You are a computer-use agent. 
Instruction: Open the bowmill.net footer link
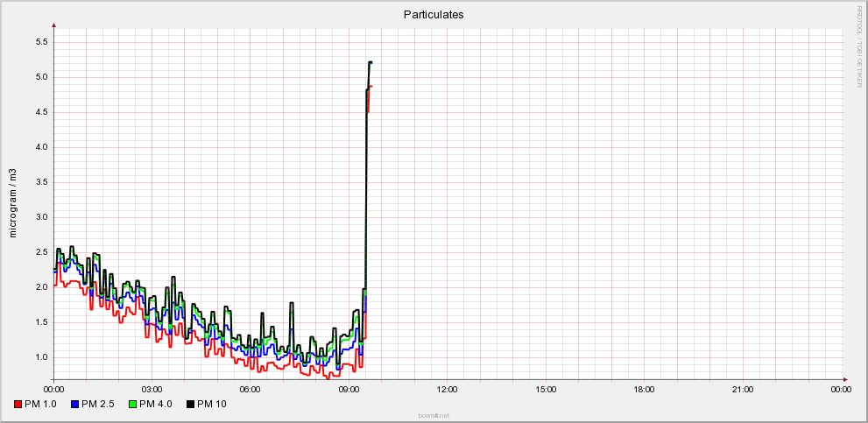434,415
